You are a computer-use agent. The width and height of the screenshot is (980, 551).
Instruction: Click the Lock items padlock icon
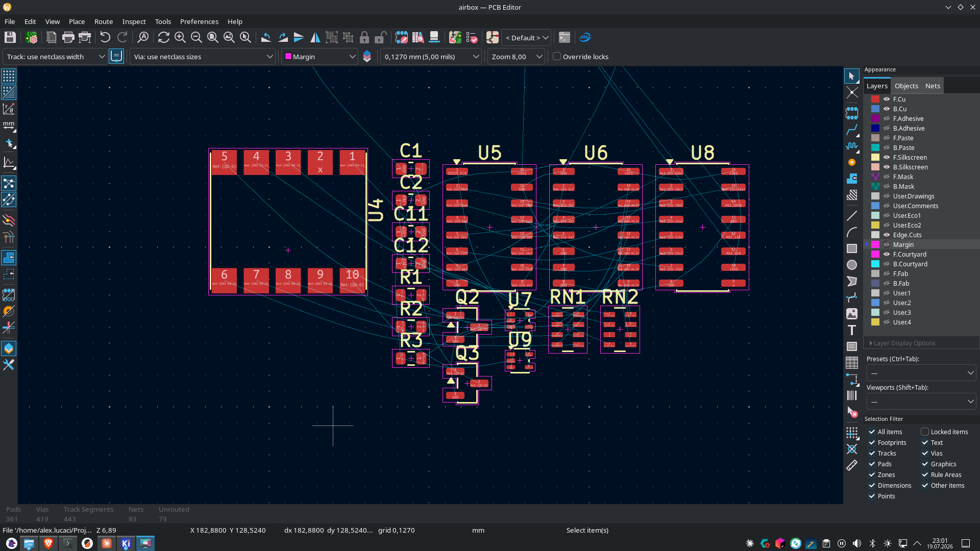coord(364,37)
